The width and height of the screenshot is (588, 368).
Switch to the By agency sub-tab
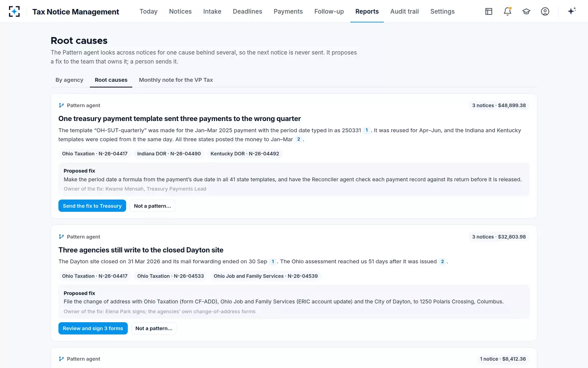click(x=69, y=80)
